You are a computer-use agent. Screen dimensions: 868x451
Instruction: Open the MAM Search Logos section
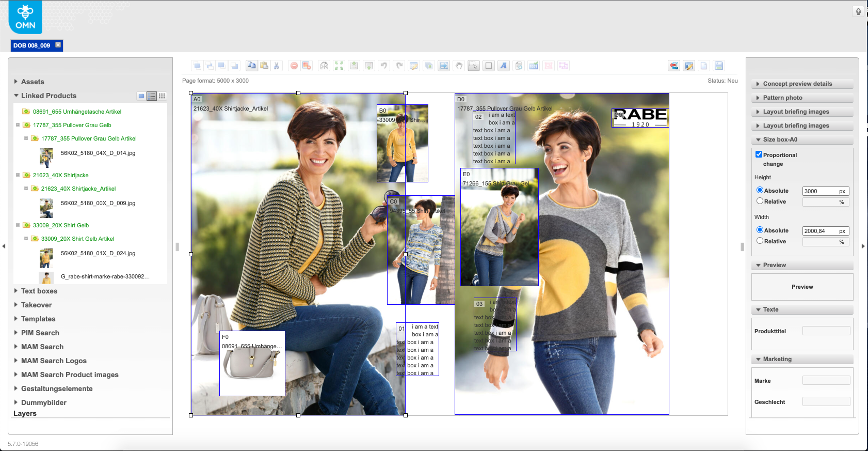(x=54, y=361)
